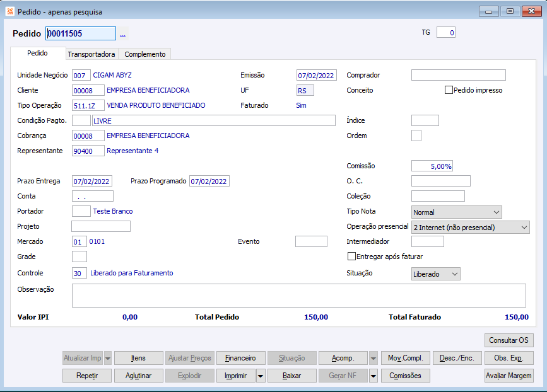Check the Ordem checkbox box
This screenshot has width=547, height=392.
416,135
